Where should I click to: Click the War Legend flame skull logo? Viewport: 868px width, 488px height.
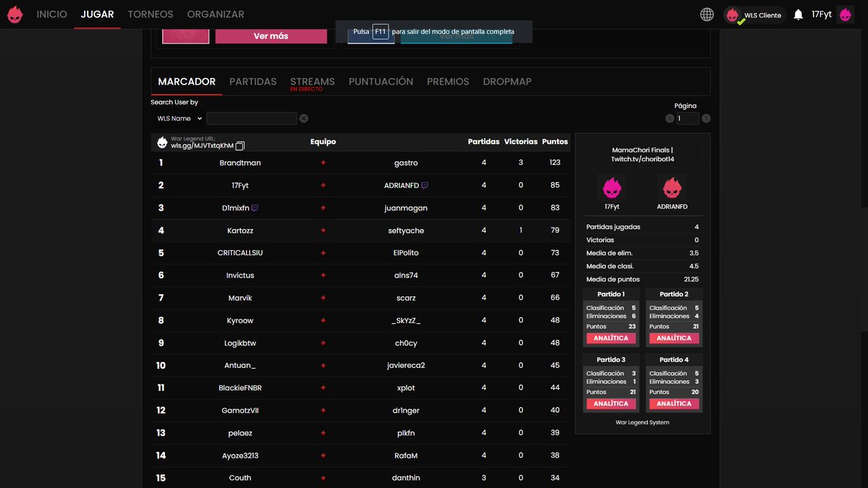tap(14, 14)
